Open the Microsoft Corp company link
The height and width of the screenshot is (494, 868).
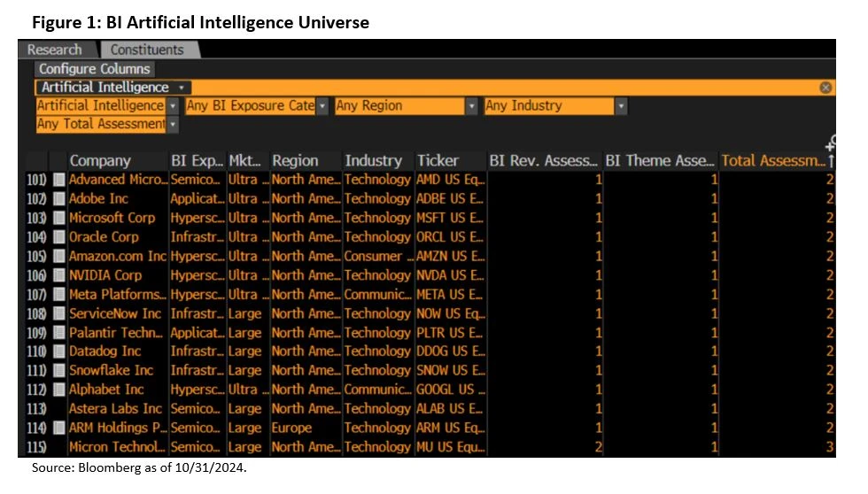[112, 218]
